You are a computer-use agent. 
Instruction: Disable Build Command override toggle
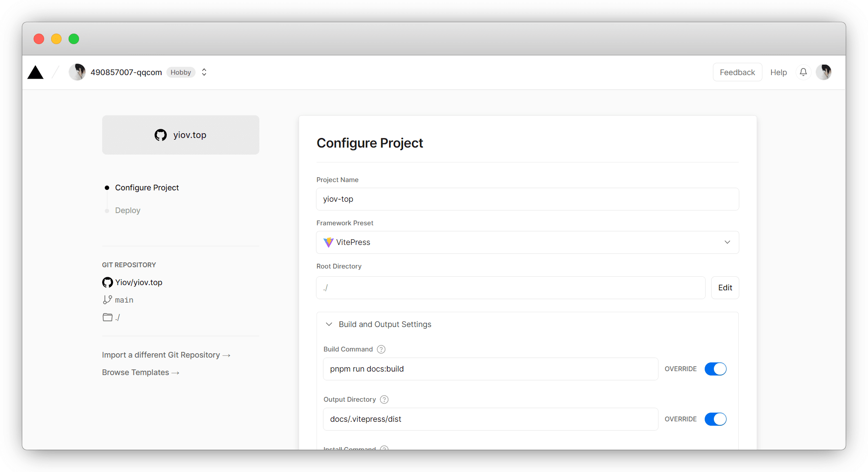[715, 369]
